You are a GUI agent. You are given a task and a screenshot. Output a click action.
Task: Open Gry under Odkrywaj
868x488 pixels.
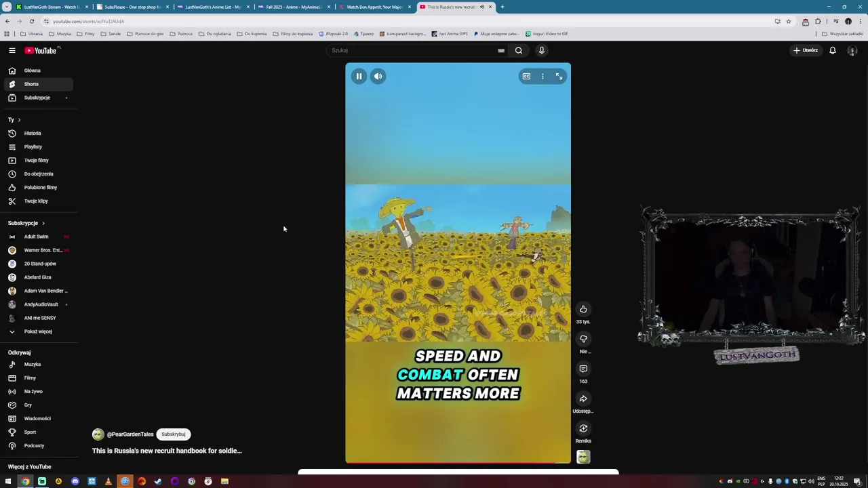(38, 405)
